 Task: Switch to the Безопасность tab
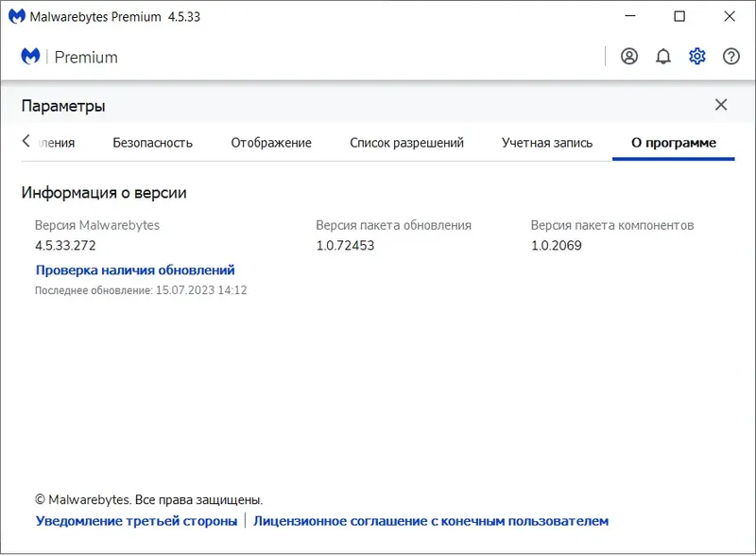coord(152,143)
